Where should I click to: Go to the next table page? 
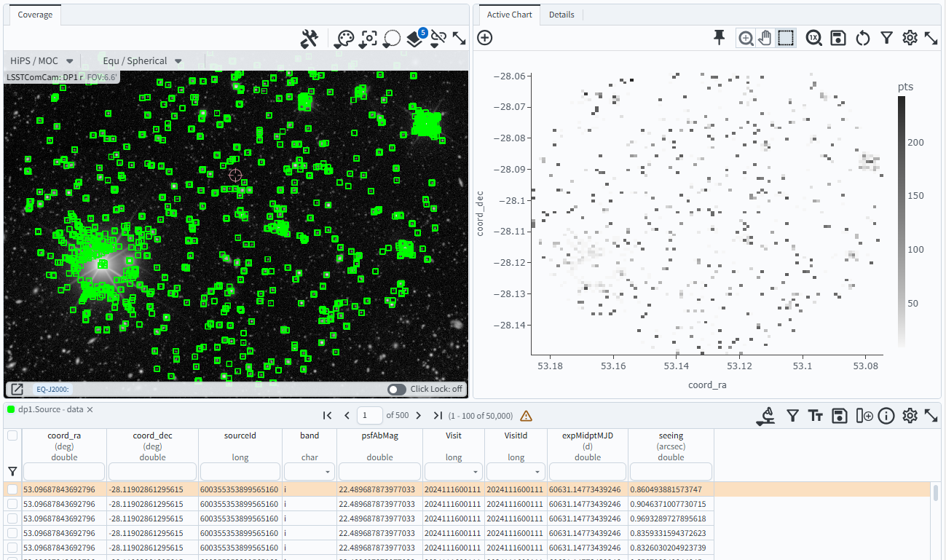click(x=417, y=416)
